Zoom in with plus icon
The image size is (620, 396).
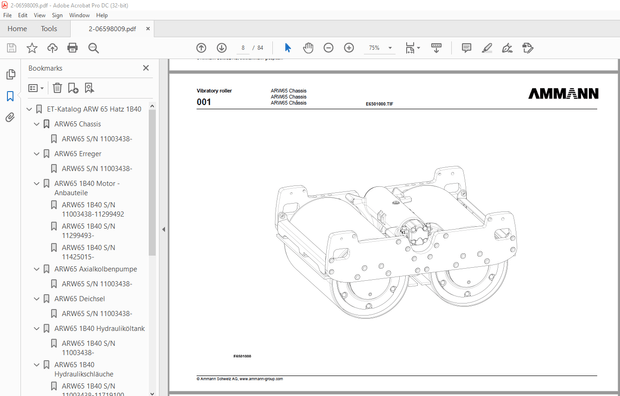pyautogui.click(x=349, y=48)
